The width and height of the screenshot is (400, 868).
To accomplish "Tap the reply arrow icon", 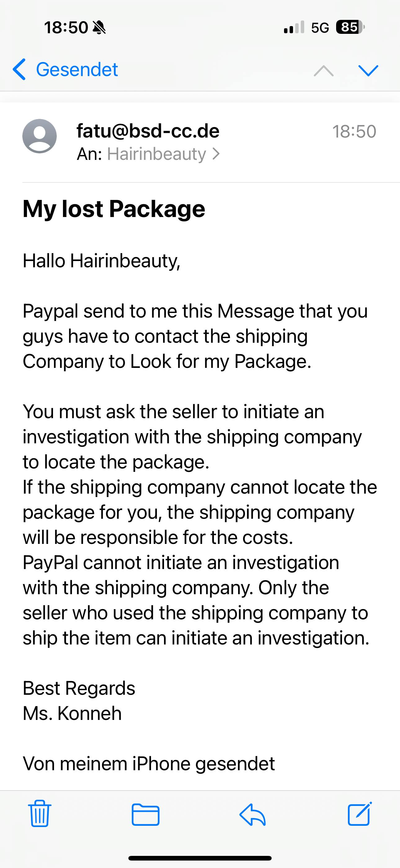I will coord(252,814).
